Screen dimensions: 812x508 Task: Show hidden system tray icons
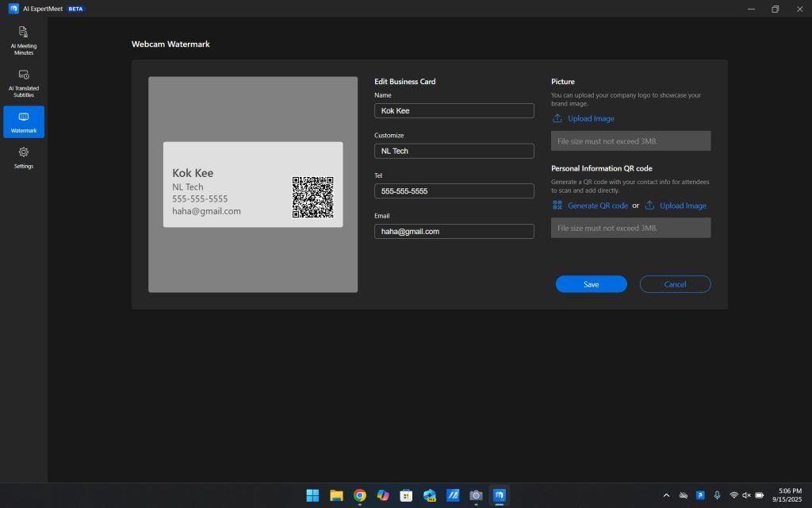666,495
